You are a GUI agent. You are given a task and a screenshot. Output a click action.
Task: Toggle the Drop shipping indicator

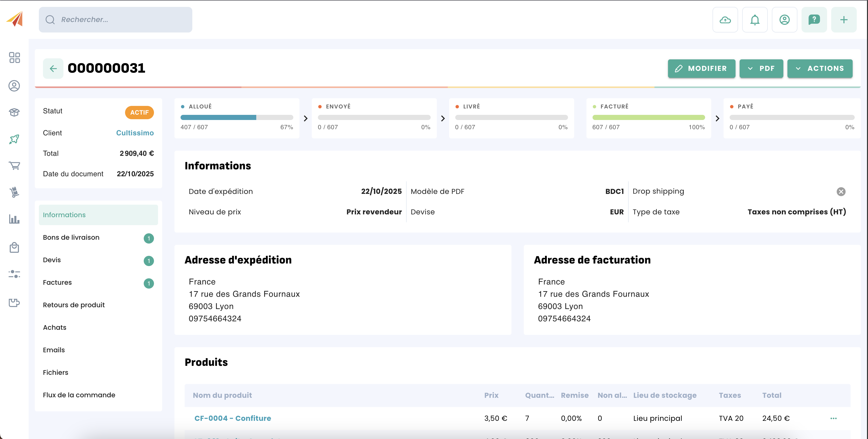click(x=841, y=192)
